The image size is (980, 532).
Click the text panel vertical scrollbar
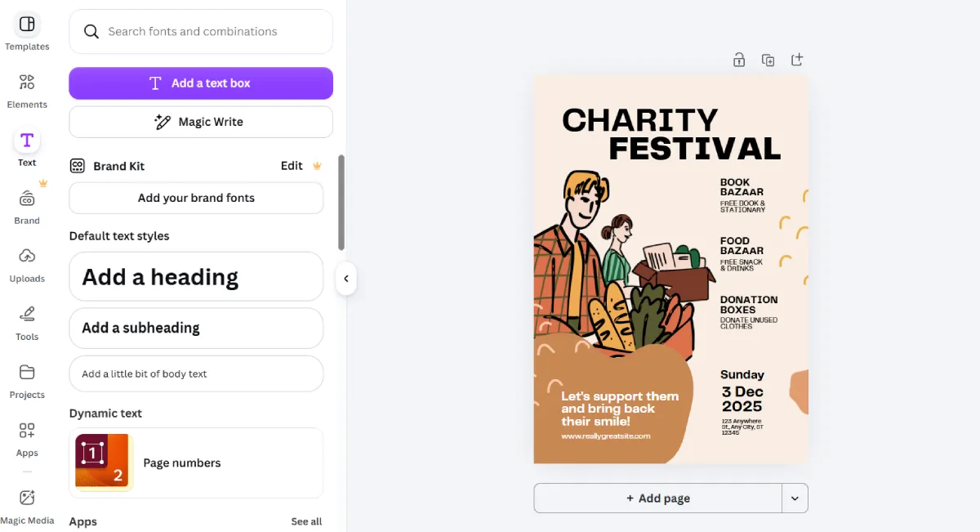[x=341, y=203]
